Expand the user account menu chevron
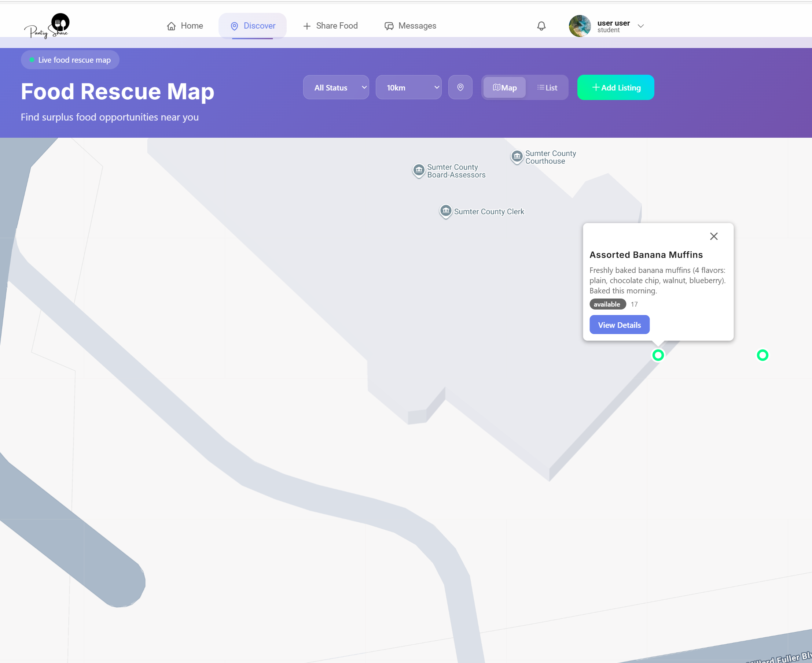 tap(641, 26)
